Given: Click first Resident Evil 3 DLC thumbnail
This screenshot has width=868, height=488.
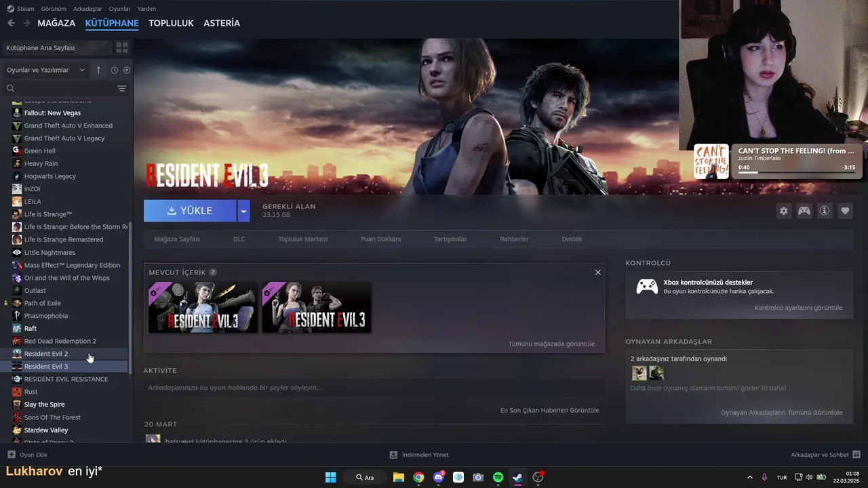Looking at the screenshot, I should tap(203, 307).
